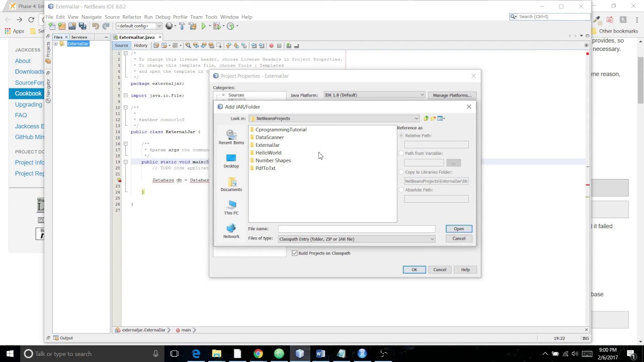The height and width of the screenshot is (362, 644).
Task: Open Look in folder dropdown
Action: coord(335,118)
